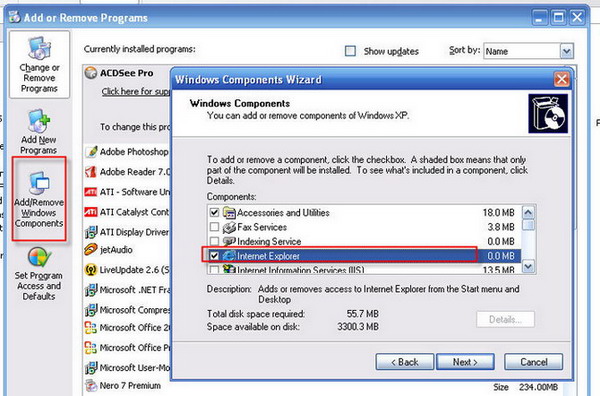Click Internet Explorer component icon
The width and height of the screenshot is (600, 396).
pos(229,256)
